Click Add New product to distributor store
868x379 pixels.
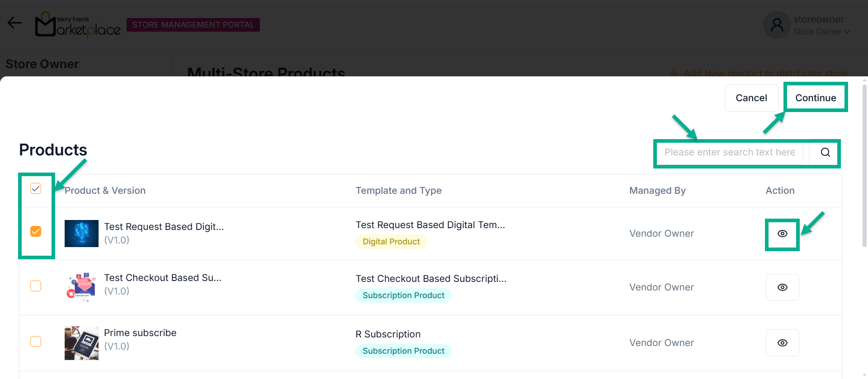(x=759, y=73)
